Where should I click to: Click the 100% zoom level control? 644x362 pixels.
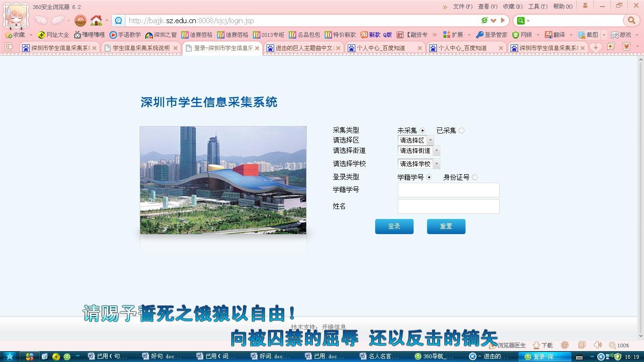619,345
